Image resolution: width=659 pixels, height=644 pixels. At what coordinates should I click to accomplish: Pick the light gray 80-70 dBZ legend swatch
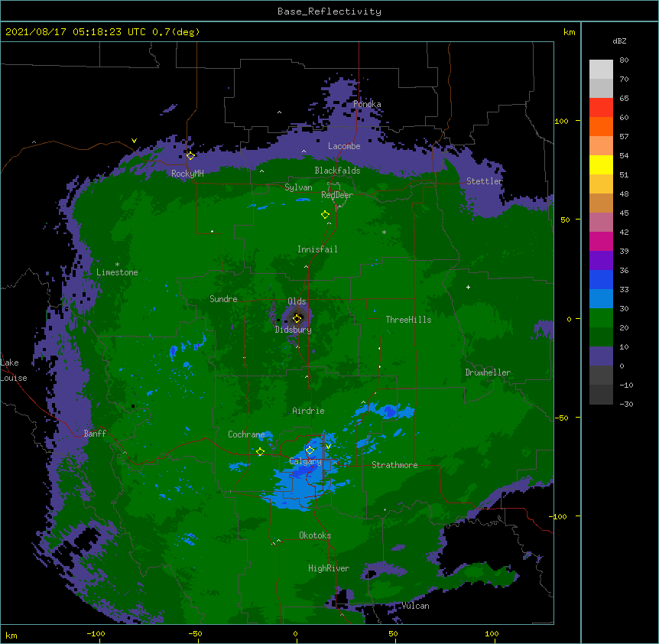tap(601, 70)
